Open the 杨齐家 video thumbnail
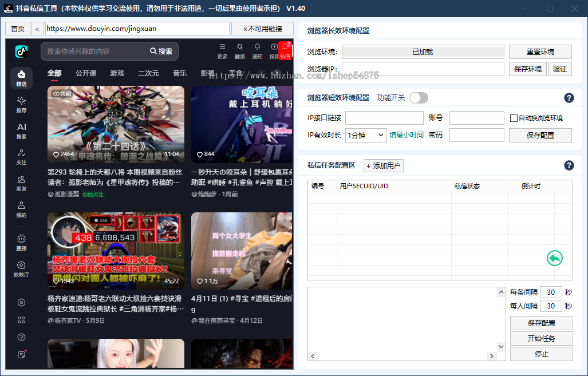 pos(116,251)
